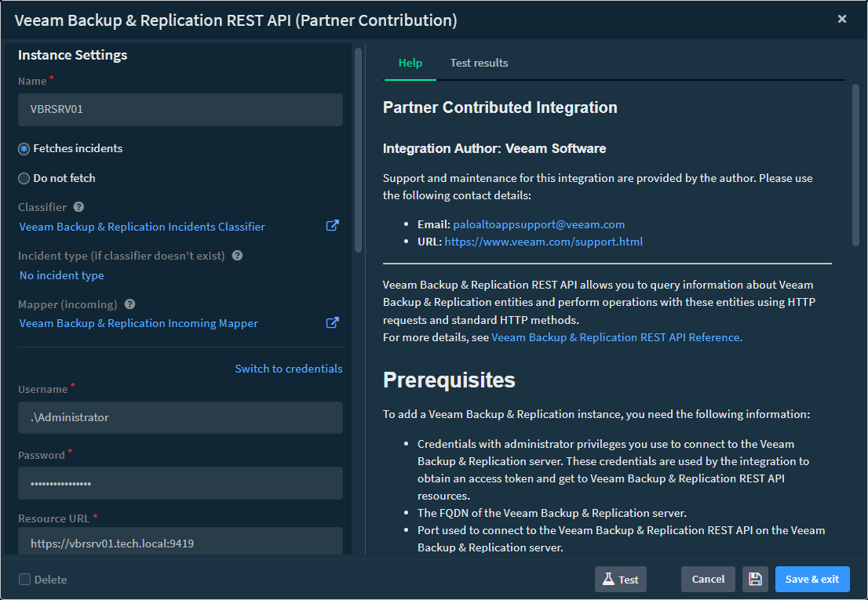Focus the Username field with .\Administrator

181,417
